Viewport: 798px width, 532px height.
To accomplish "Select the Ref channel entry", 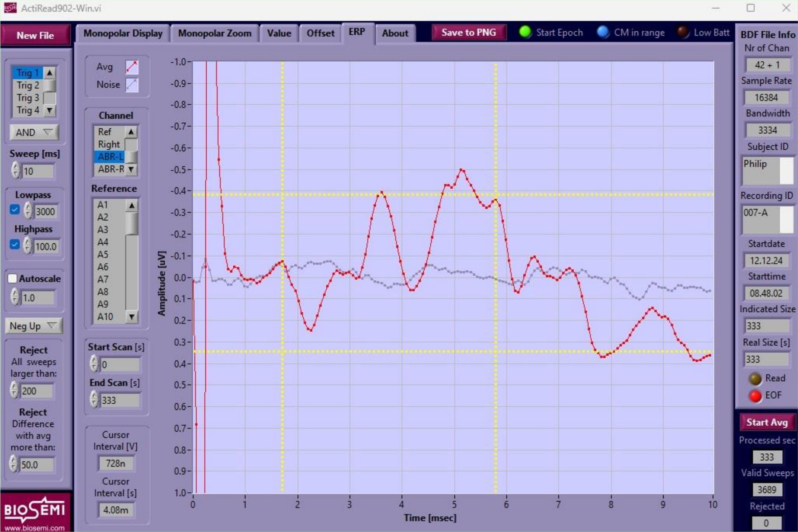I will point(110,132).
